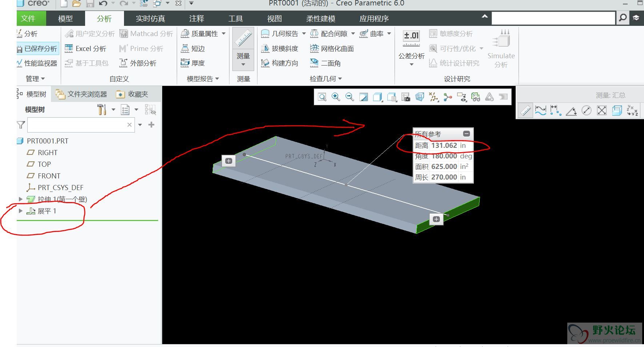The width and height of the screenshot is (644, 347).
Task: Switch to the 视图 tab
Action: click(274, 19)
